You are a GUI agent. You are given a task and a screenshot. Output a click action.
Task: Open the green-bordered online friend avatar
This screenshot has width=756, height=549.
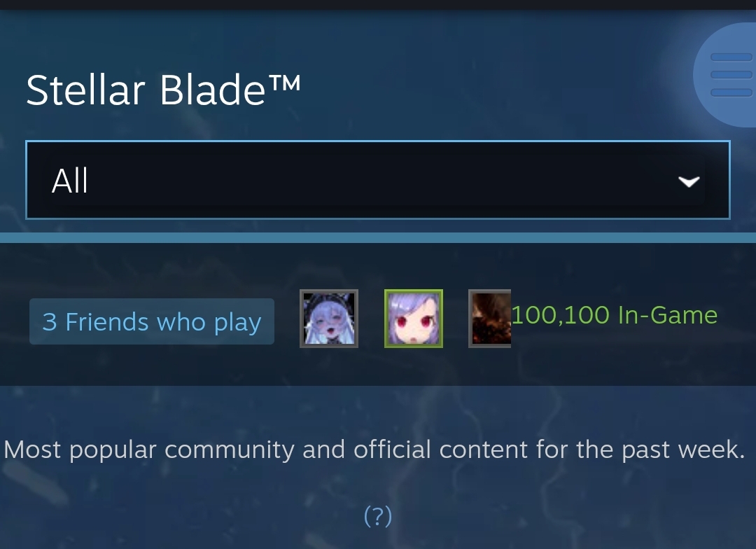[413, 319]
